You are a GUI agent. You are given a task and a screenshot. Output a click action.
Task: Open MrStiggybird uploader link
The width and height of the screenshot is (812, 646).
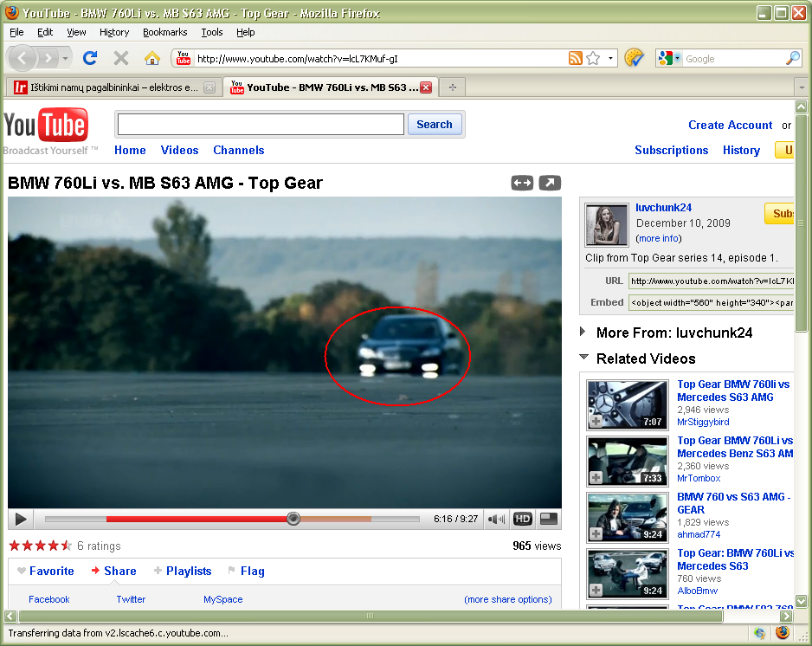click(x=703, y=423)
